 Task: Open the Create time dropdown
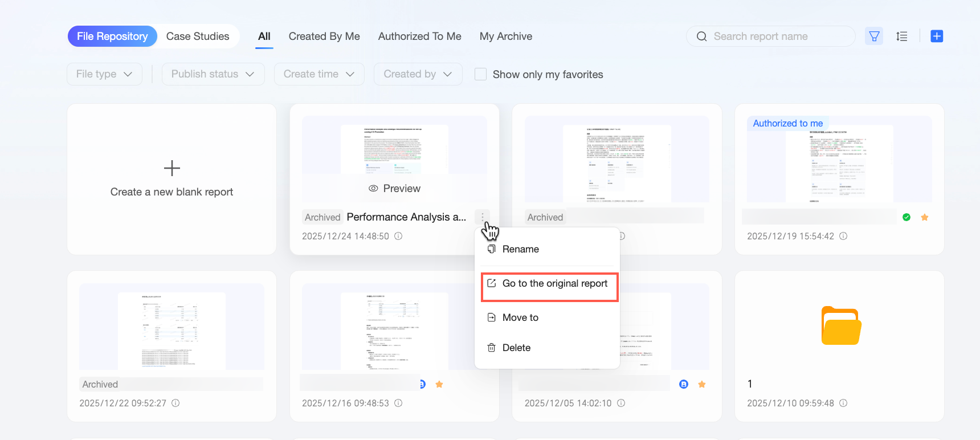pyautogui.click(x=319, y=74)
